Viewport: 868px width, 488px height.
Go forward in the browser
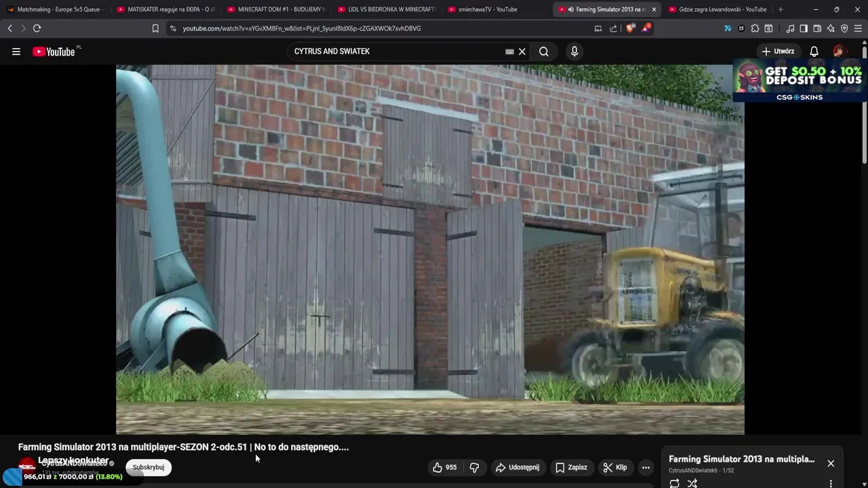coord(22,28)
